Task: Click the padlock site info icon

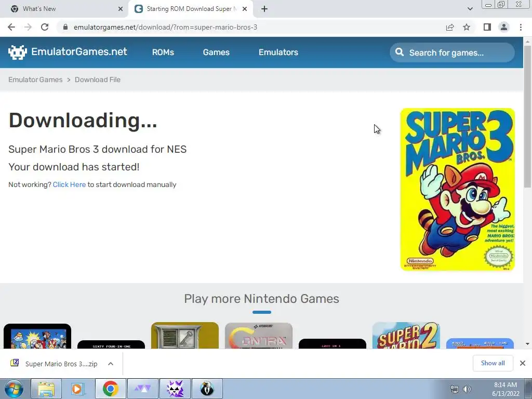Action: tap(65, 27)
